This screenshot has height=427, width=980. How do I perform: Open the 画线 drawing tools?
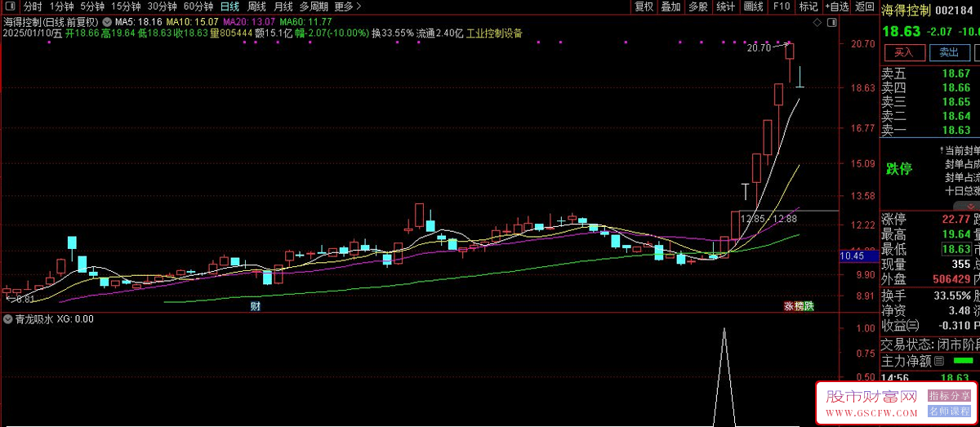[754, 7]
